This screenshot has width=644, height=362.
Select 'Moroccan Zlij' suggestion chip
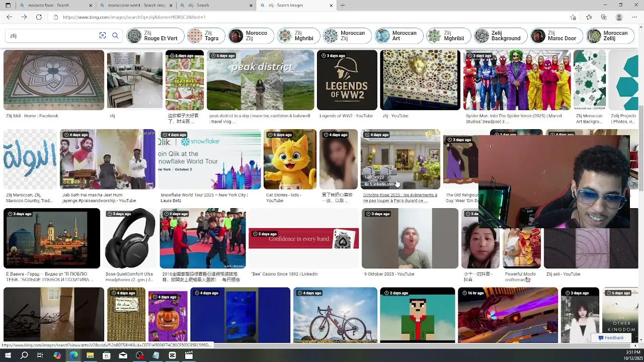[x=347, y=36]
